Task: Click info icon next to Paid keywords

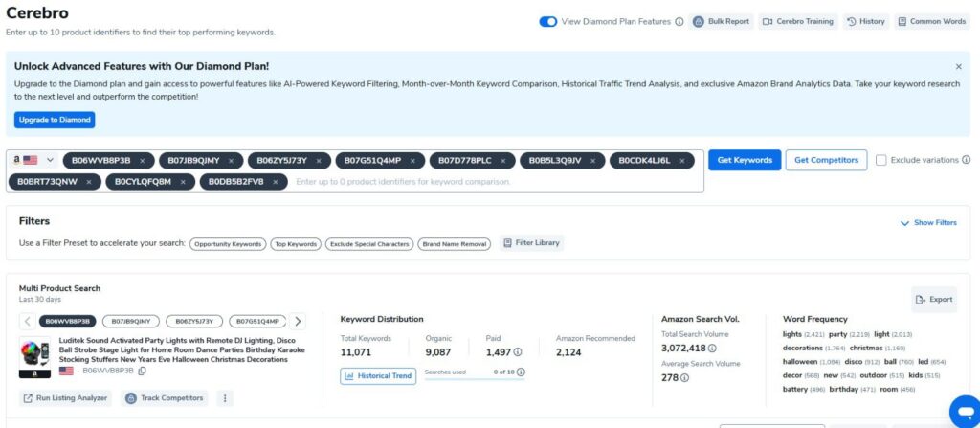Action: (x=518, y=352)
